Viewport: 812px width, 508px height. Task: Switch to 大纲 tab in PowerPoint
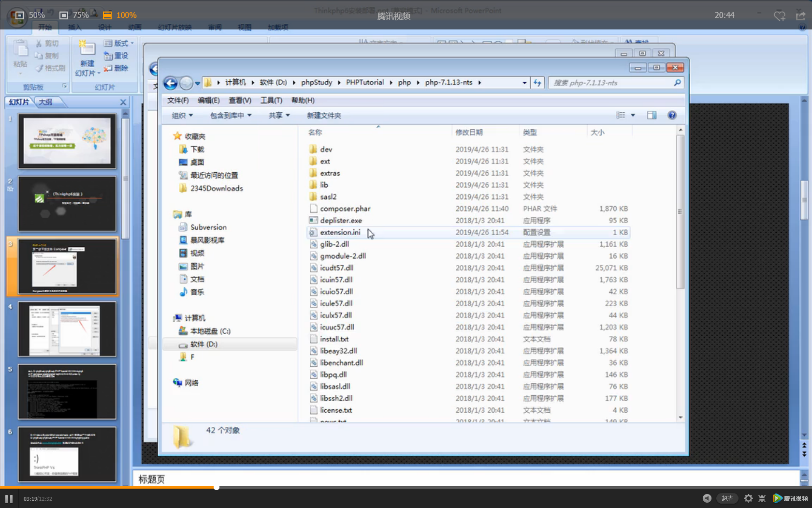(x=46, y=102)
